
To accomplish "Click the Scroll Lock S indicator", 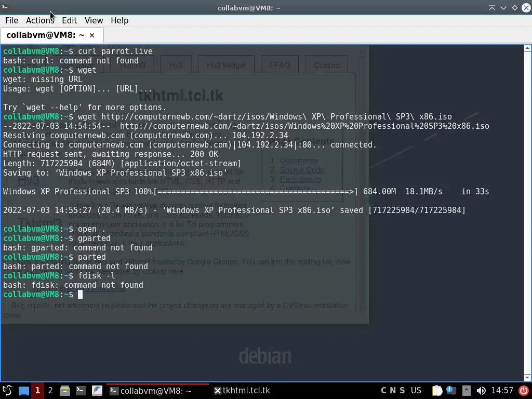I will pyautogui.click(x=403, y=391).
